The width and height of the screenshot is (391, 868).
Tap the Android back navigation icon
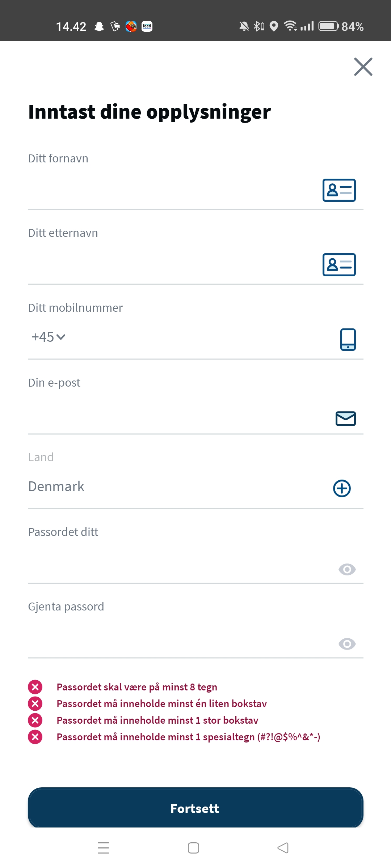click(283, 848)
